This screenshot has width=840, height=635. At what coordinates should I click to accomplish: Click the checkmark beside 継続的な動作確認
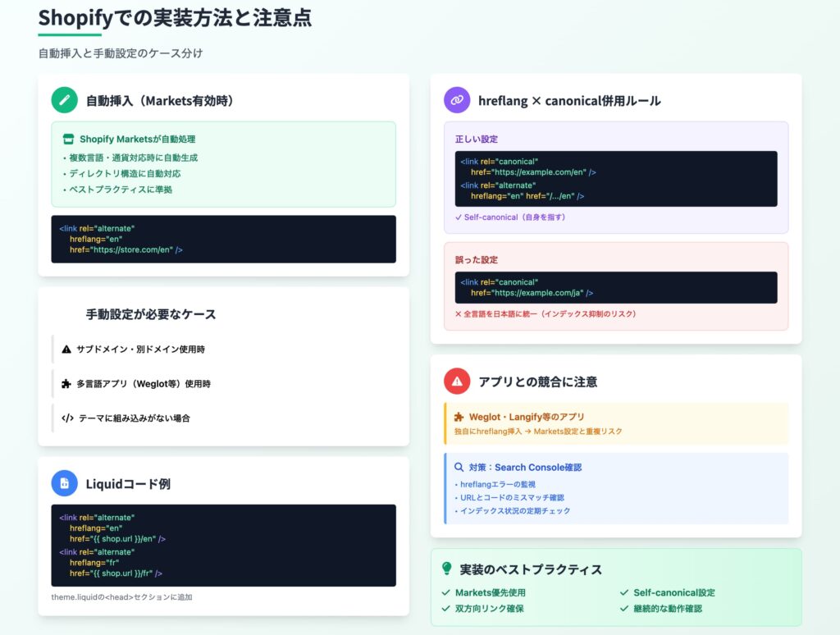click(624, 609)
